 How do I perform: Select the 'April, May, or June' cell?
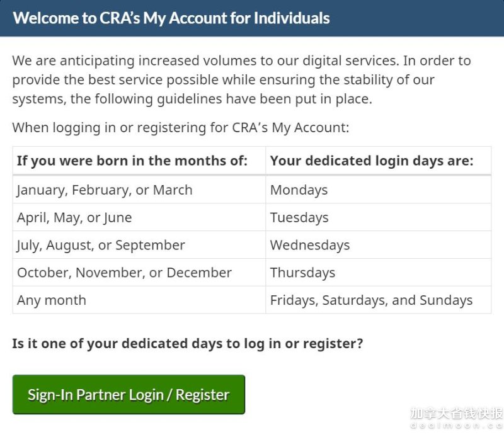(139, 217)
